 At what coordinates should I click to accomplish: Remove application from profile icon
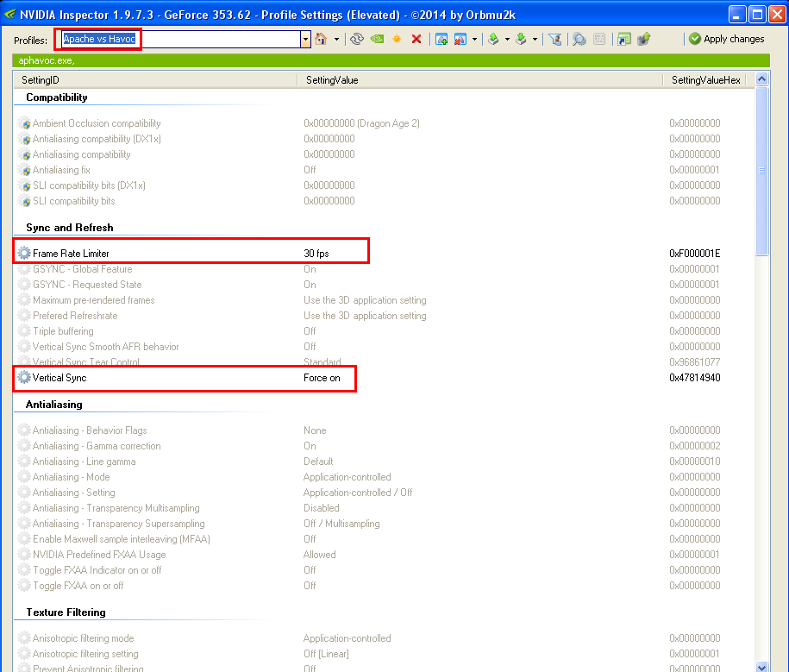[460, 39]
